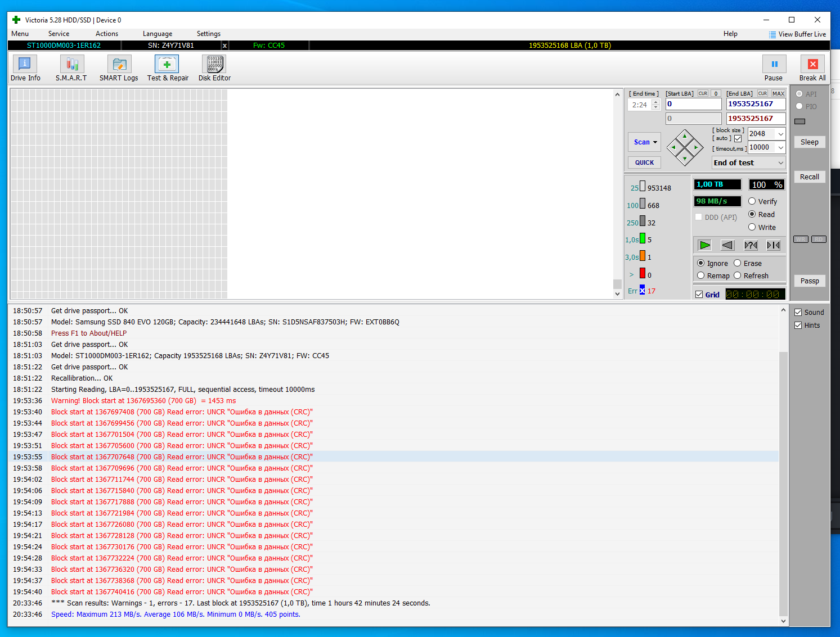840x637 pixels.
Task: Open the Drive Info panel
Action: point(25,64)
